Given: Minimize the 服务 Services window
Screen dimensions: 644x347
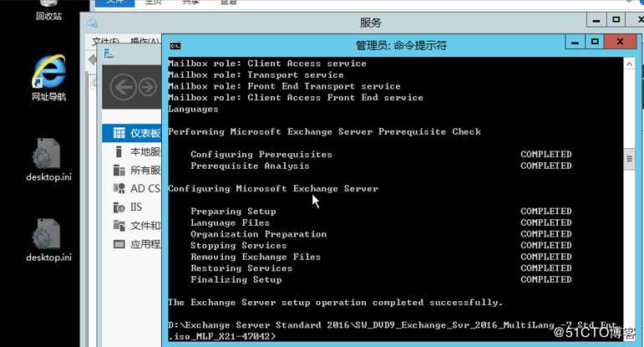Looking at the screenshot, I should point(596,20).
